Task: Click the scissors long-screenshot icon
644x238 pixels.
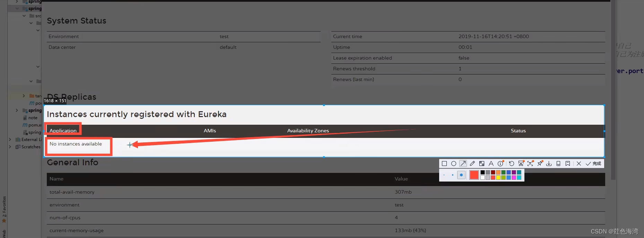Action: pos(521,164)
